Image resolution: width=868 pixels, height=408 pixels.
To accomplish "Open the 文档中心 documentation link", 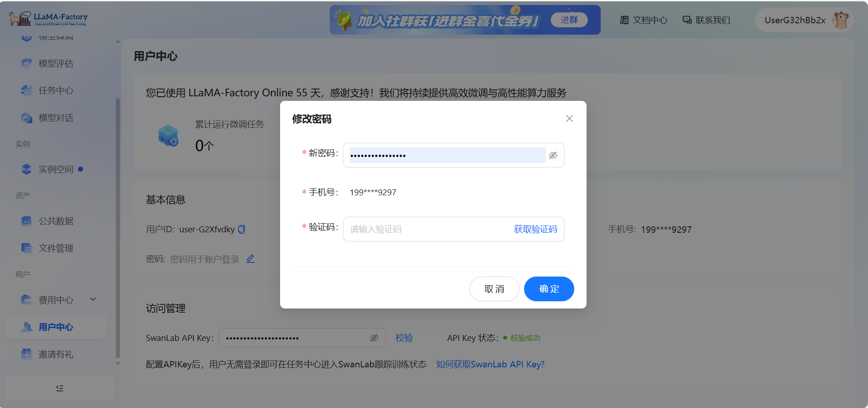I will pos(644,20).
